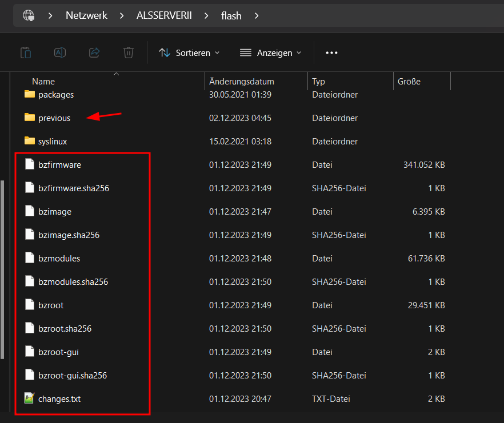Open the Sortieren dropdown
The width and height of the screenshot is (504, 423).
click(x=189, y=53)
